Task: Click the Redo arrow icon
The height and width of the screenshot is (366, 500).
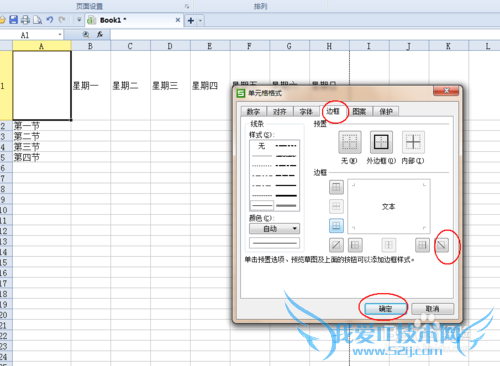Action: [x=62, y=20]
